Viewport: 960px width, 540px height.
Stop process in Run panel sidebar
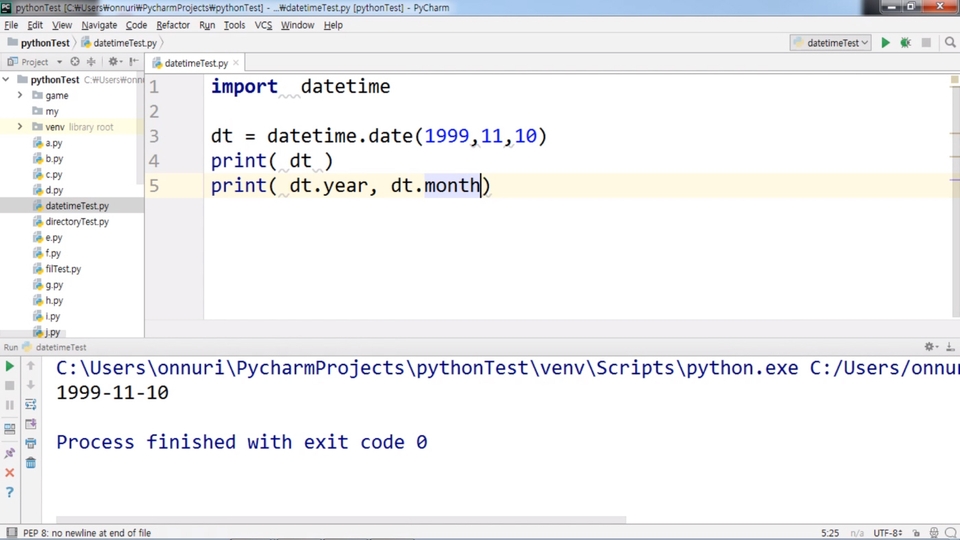(10, 386)
